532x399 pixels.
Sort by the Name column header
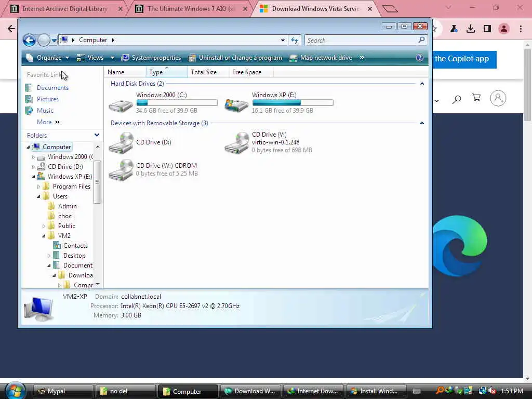pyautogui.click(x=126, y=72)
